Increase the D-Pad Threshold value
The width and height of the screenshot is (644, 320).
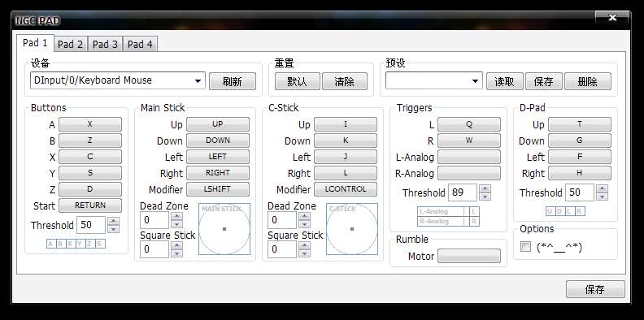[602, 188]
